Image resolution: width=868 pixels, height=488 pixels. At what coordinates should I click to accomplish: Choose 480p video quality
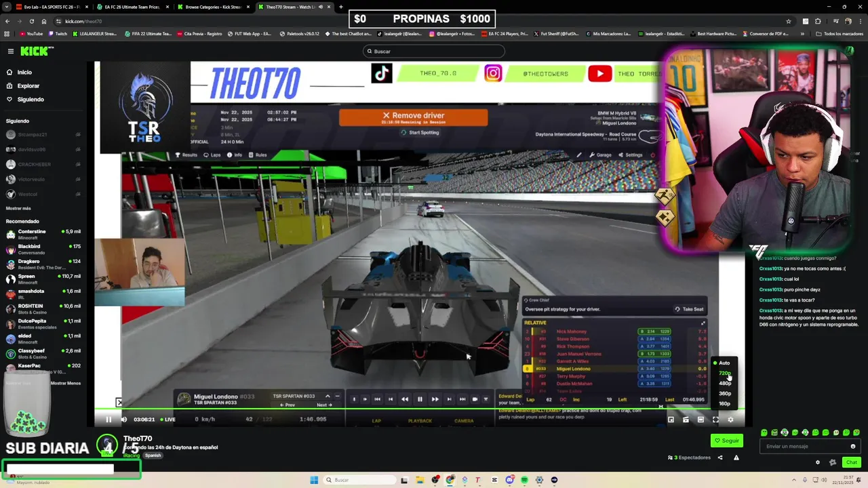724,383
